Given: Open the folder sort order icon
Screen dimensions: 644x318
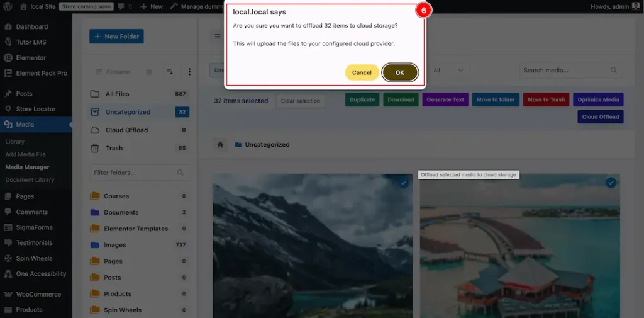Looking at the screenshot, I should [170, 72].
